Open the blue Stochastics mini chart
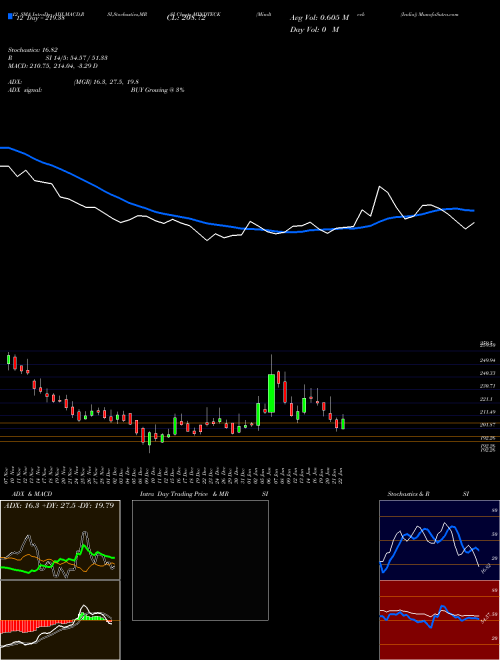This screenshot has width=500, height=660. pos(439,540)
